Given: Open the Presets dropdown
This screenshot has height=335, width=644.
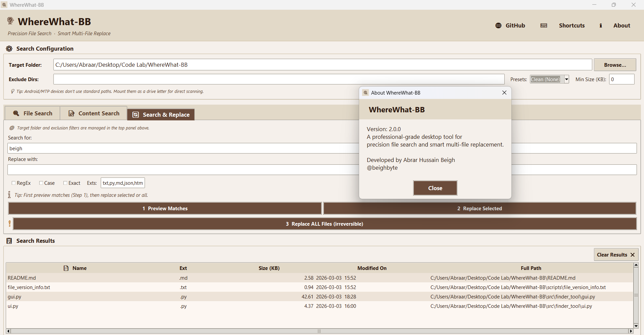Looking at the screenshot, I should click(x=566, y=79).
